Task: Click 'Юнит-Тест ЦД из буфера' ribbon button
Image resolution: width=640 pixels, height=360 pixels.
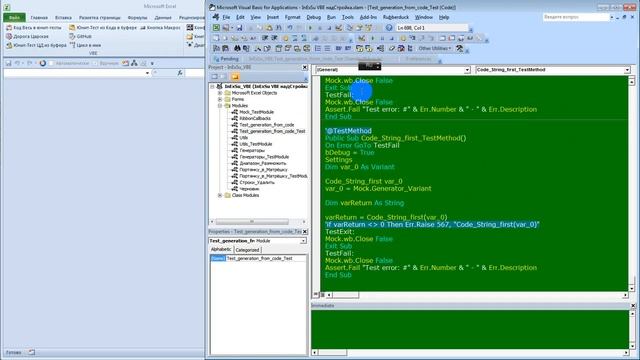Action: (x=36, y=45)
